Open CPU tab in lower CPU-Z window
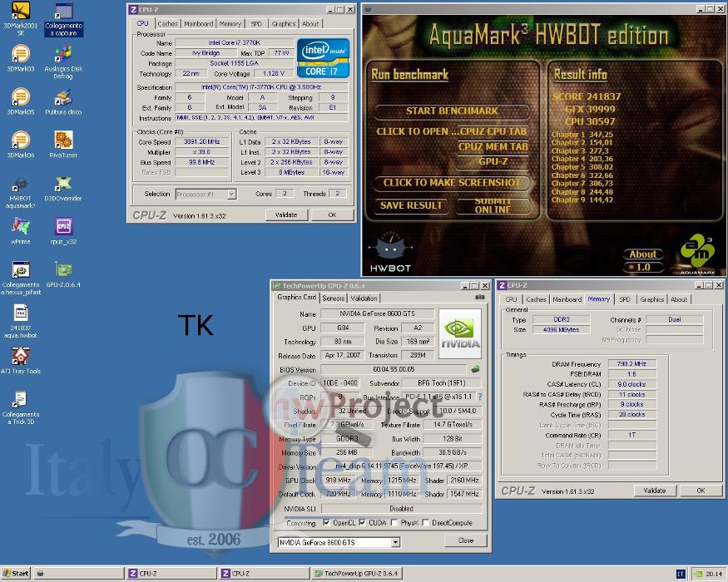This screenshot has height=582, width=728. (x=511, y=299)
